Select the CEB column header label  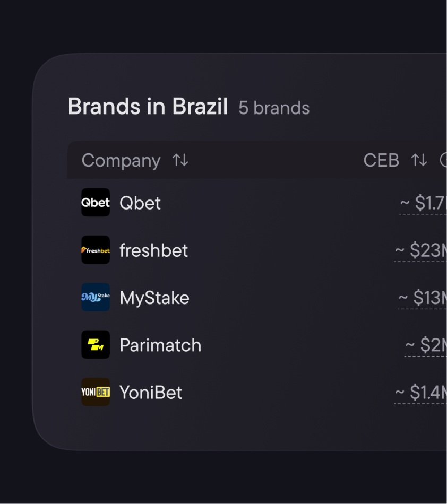pos(381,160)
